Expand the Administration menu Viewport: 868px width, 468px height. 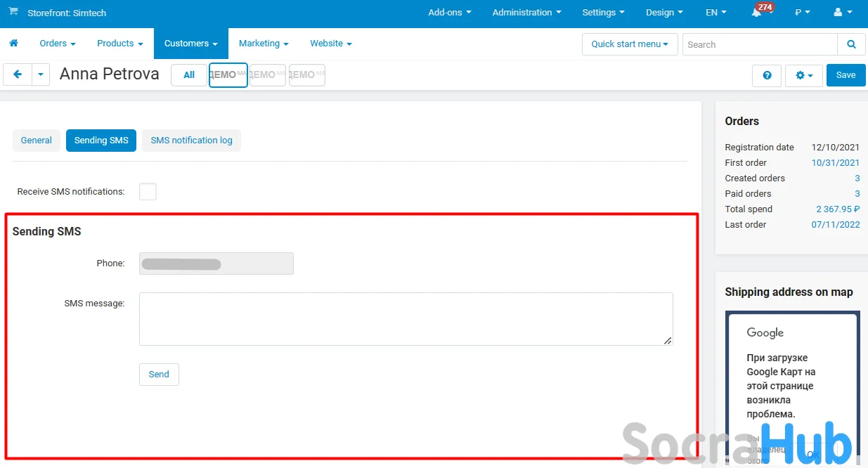tap(527, 13)
